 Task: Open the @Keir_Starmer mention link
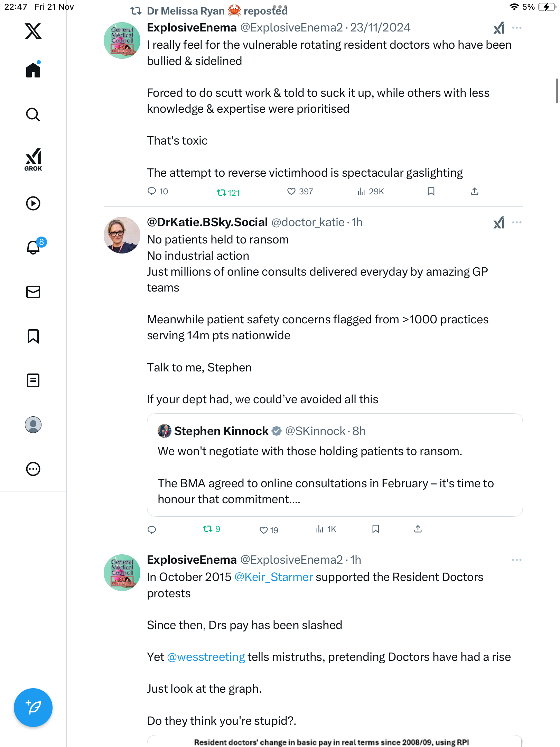273,577
